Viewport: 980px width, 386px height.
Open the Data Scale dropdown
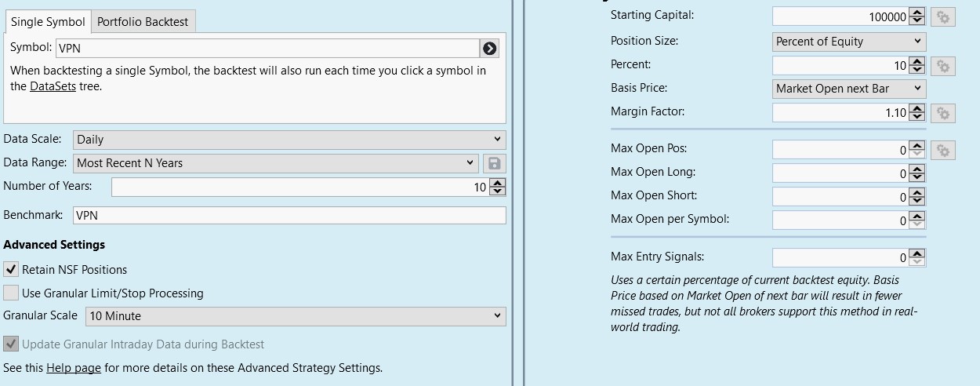(289, 140)
